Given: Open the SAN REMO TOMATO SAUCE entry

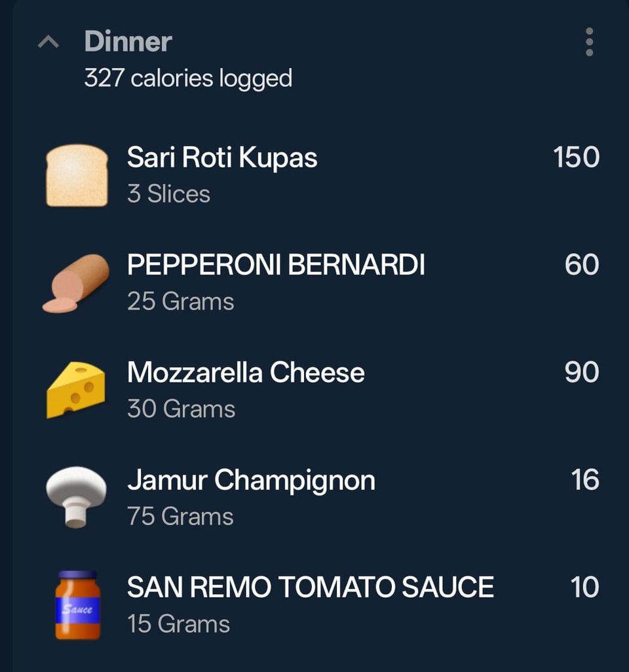Looking at the screenshot, I should [310, 587].
